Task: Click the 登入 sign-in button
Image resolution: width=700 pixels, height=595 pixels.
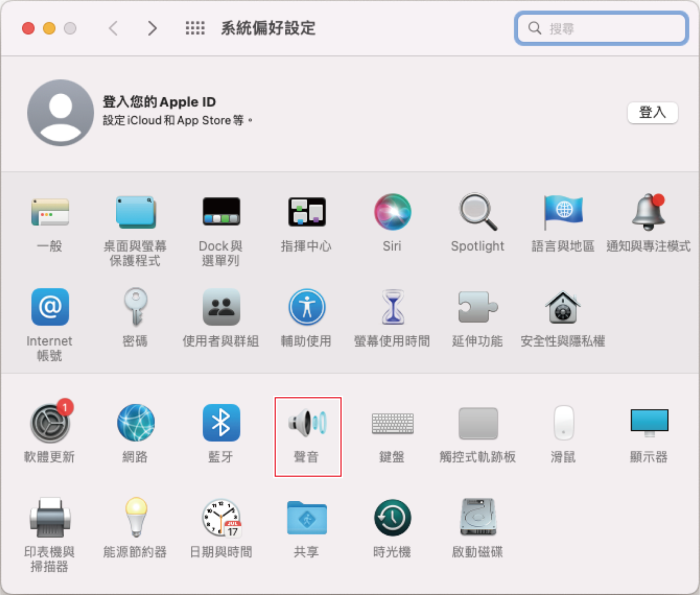Action: coord(652,112)
